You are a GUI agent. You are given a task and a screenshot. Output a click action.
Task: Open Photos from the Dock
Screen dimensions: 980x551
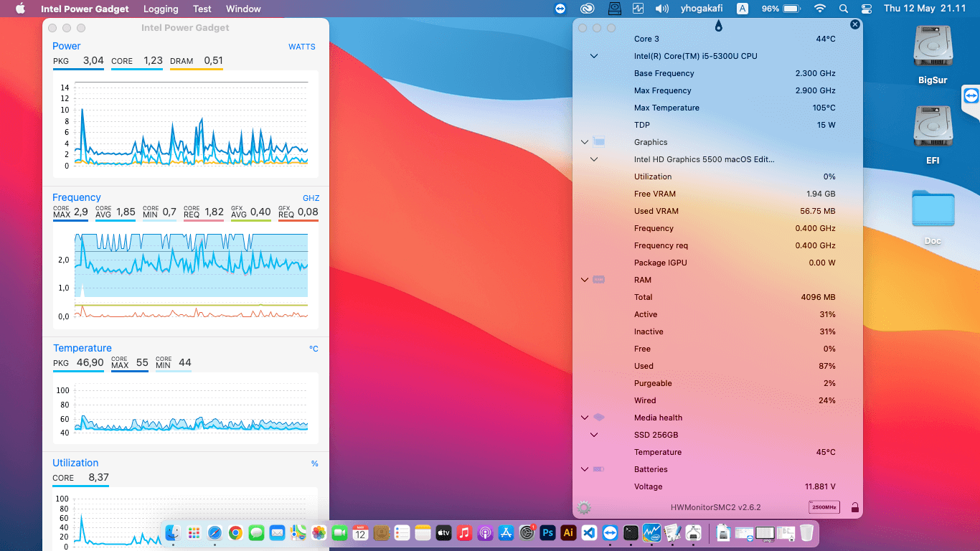point(319,532)
